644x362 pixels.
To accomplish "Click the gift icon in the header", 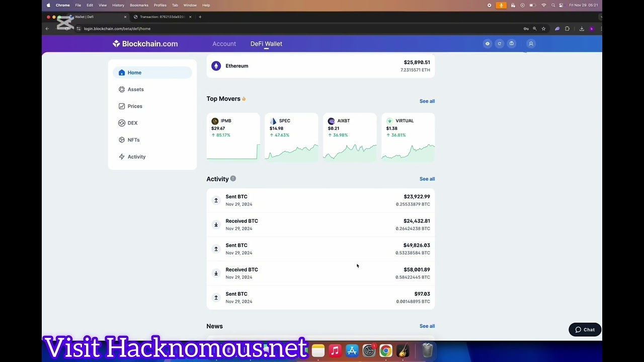I will pyautogui.click(x=512, y=44).
